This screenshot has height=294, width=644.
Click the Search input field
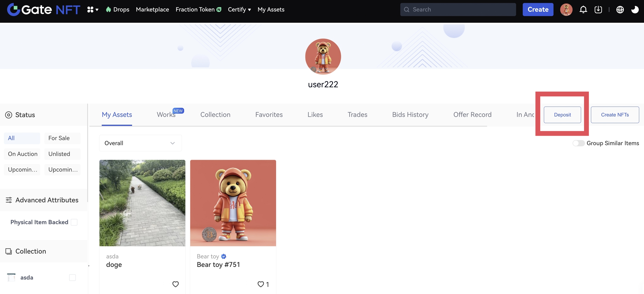460,9
